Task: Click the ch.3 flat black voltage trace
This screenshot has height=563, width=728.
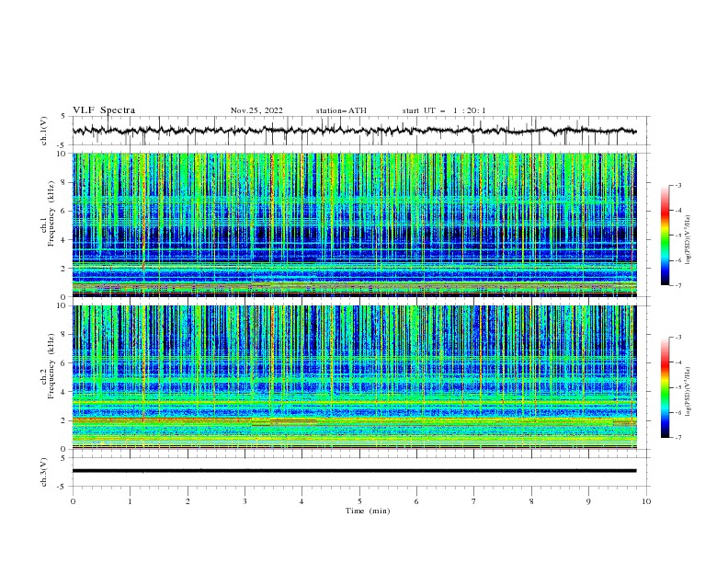Action: click(354, 471)
